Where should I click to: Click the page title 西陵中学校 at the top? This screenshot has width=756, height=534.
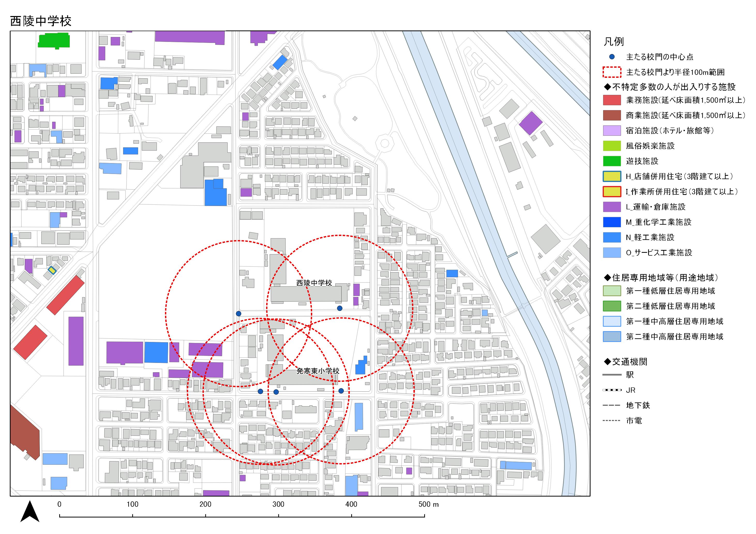click(41, 21)
